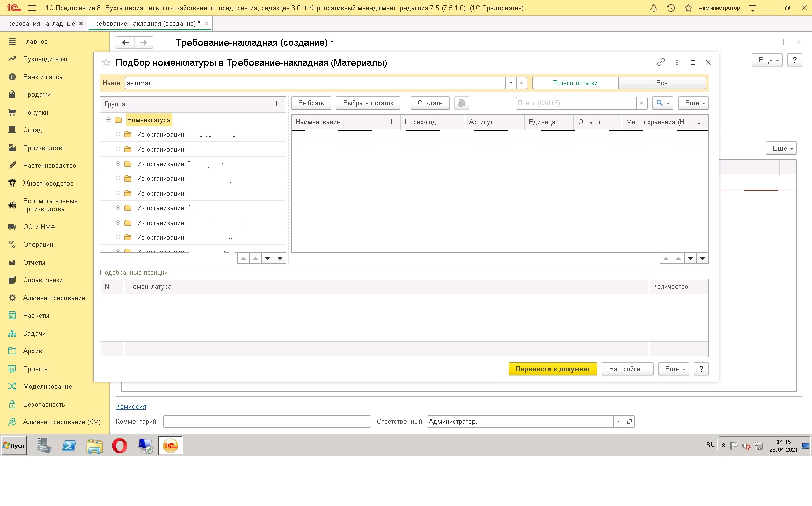Open Растениеводство section in sidebar
Image resolution: width=812 pixels, height=506 pixels.
[50, 166]
